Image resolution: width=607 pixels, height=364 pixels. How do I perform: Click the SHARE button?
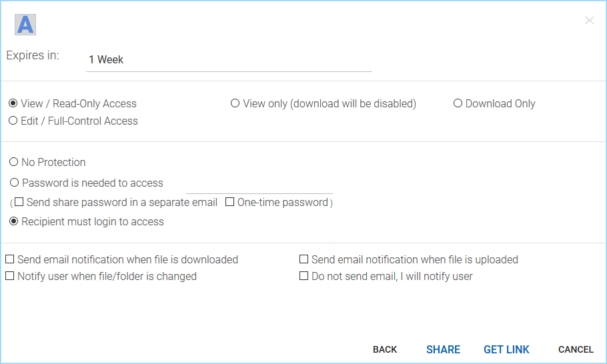444,350
